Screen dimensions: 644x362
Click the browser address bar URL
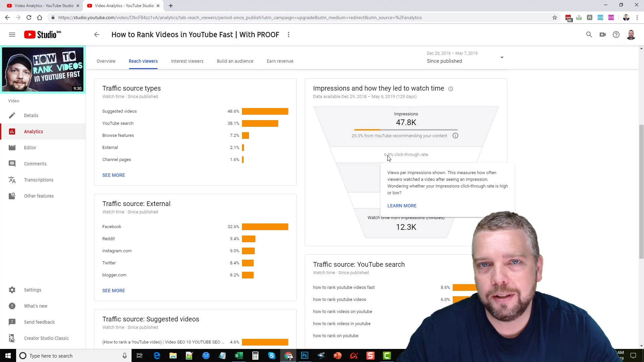click(240, 17)
